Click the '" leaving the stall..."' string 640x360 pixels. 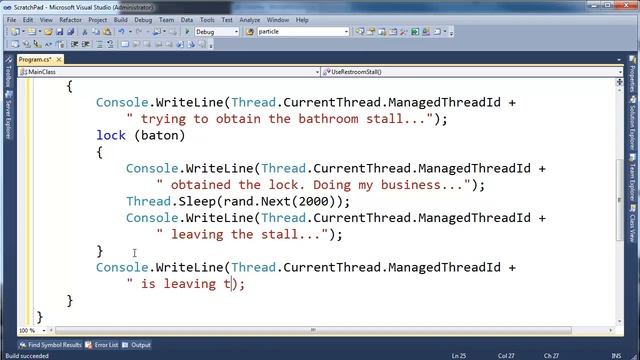[242, 234]
